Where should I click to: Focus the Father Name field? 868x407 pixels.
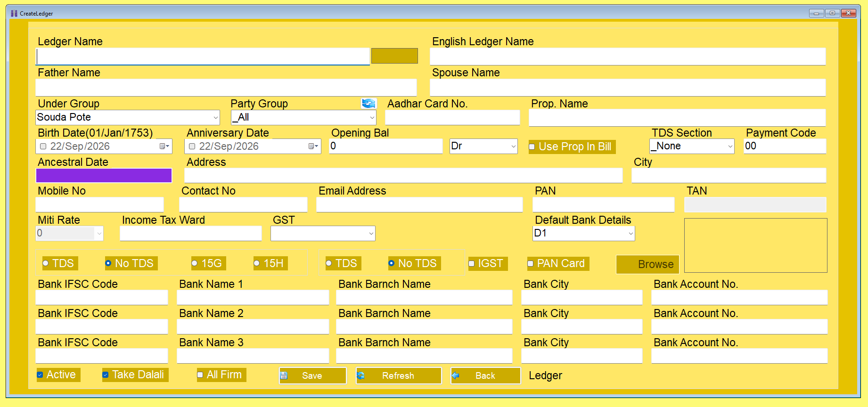[x=226, y=88]
